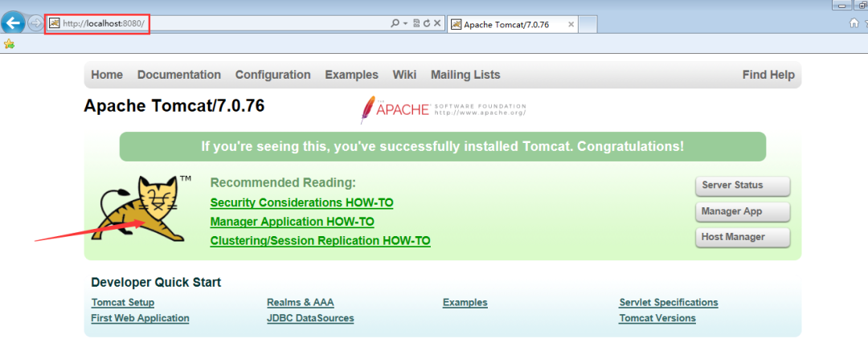Open the Realms & AAA link
The width and height of the screenshot is (868, 347).
pyautogui.click(x=300, y=302)
